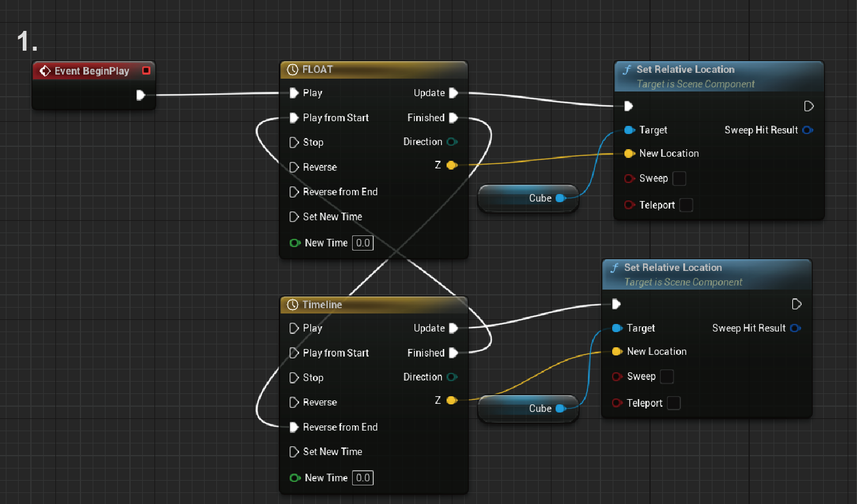Viewport: 857px width, 504px height.
Task: Click Set New Time pin on Timeline node
Action: (294, 452)
